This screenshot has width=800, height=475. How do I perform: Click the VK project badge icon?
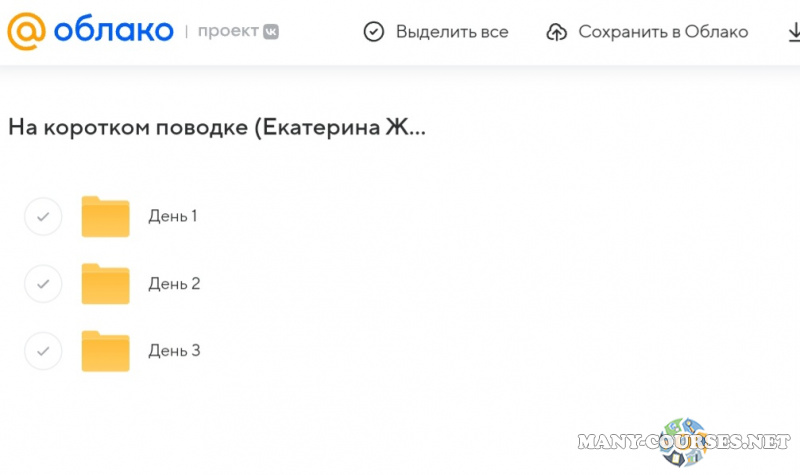click(270, 32)
